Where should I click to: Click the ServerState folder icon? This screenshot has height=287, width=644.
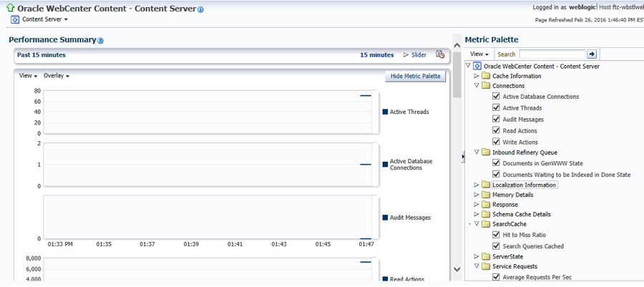coord(486,257)
